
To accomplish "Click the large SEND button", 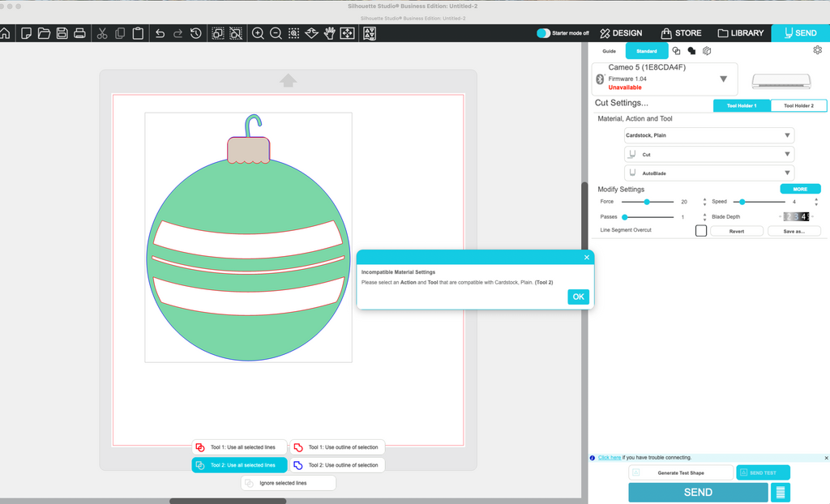I will (698, 493).
